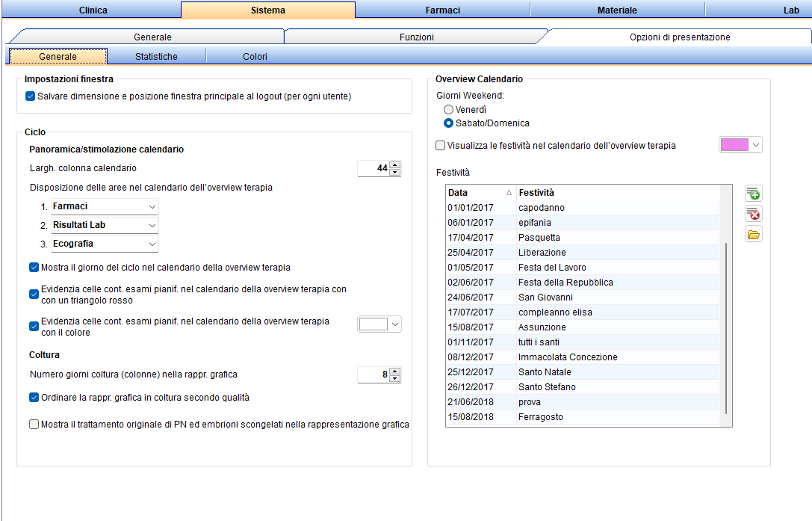Screen dimensions: 812x521
Task: Select the Santo Natale row
Action: pyautogui.click(x=583, y=372)
